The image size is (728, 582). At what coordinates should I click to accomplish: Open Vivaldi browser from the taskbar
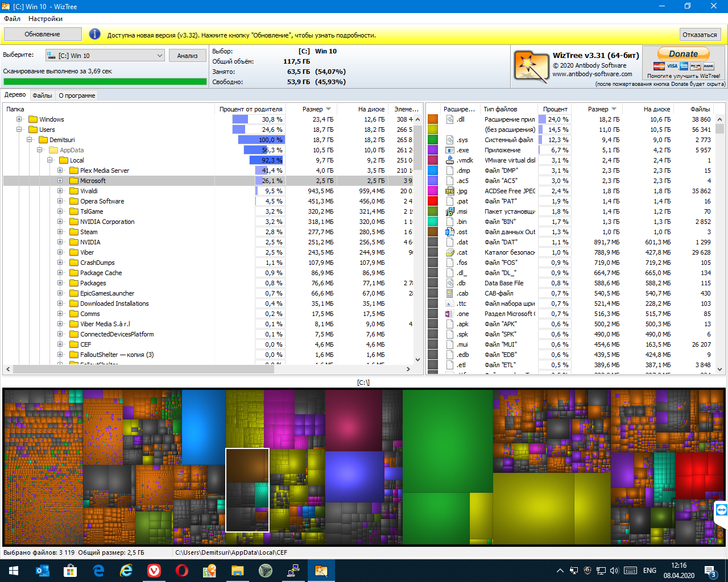[x=154, y=571]
